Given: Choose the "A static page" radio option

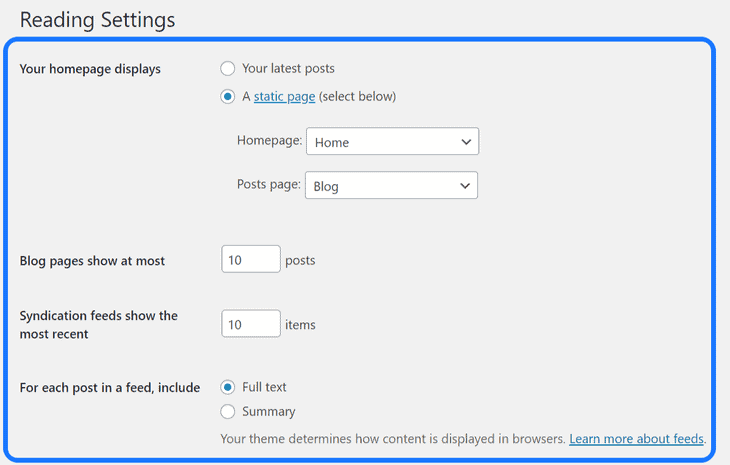Looking at the screenshot, I should (228, 97).
